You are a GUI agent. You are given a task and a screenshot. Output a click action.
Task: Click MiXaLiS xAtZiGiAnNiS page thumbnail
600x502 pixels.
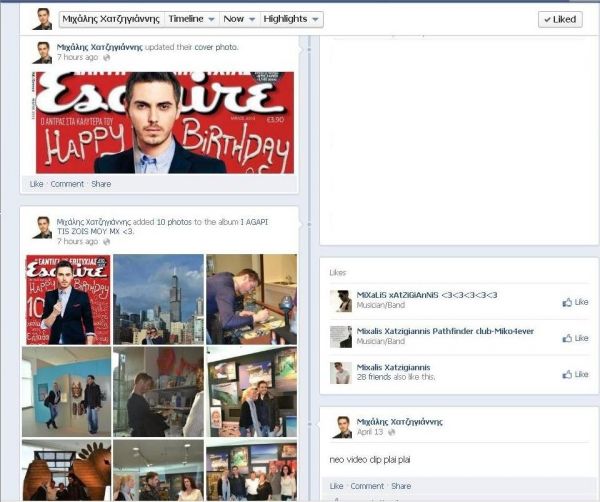pos(341,301)
